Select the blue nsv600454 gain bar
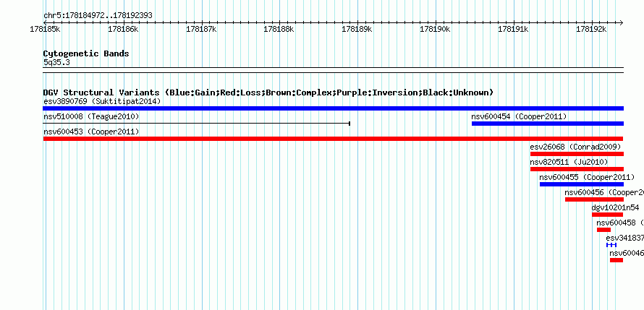This screenshot has height=310, width=644. (x=548, y=124)
